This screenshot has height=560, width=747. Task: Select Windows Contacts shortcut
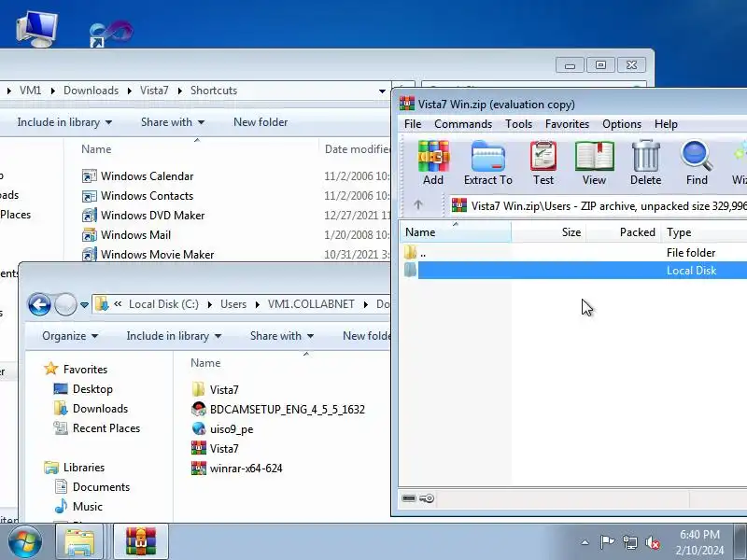[137, 196]
